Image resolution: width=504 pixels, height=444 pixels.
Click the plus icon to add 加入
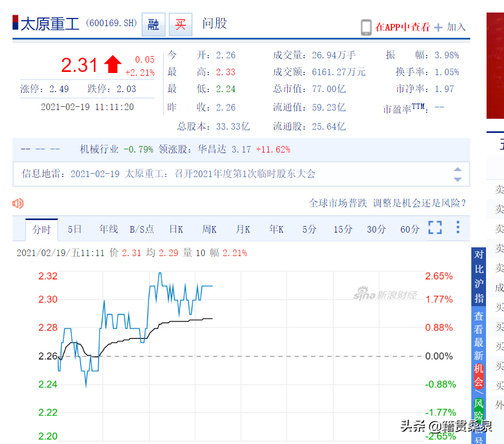(x=438, y=27)
